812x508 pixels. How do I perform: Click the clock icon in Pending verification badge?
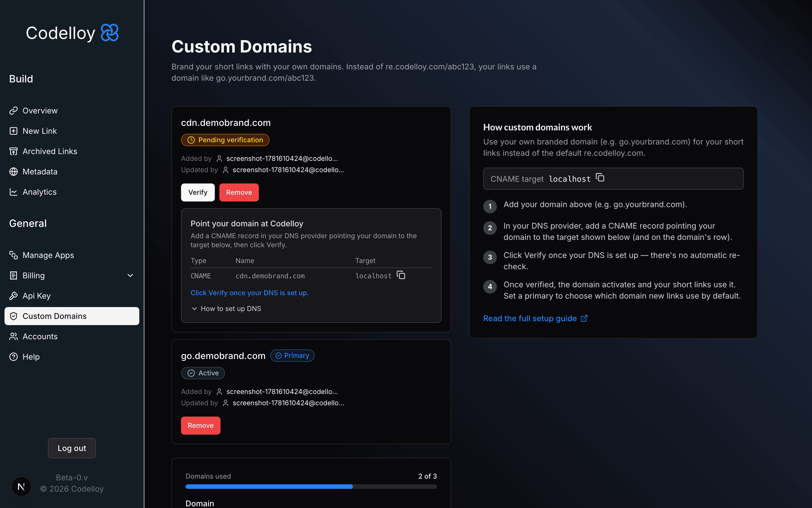pos(191,140)
